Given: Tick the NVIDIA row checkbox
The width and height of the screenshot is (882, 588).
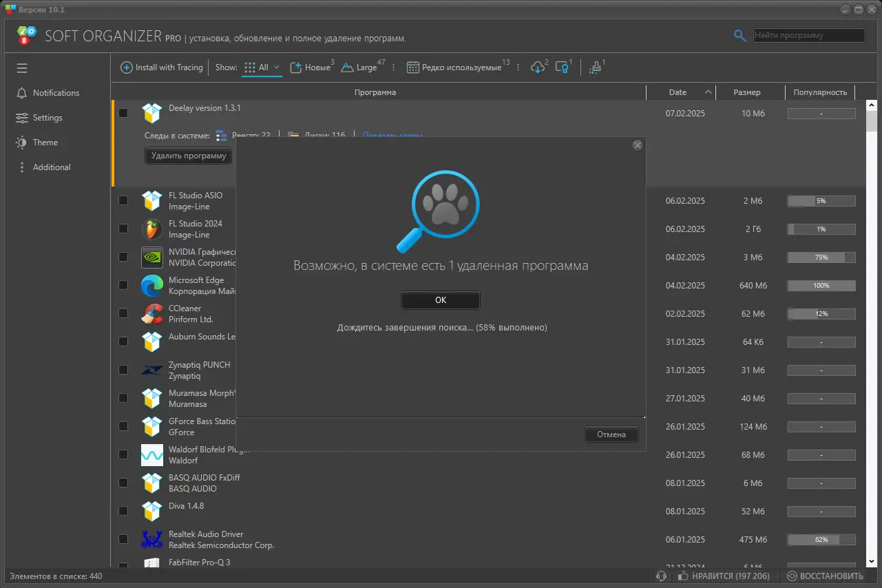Looking at the screenshot, I should click(123, 257).
